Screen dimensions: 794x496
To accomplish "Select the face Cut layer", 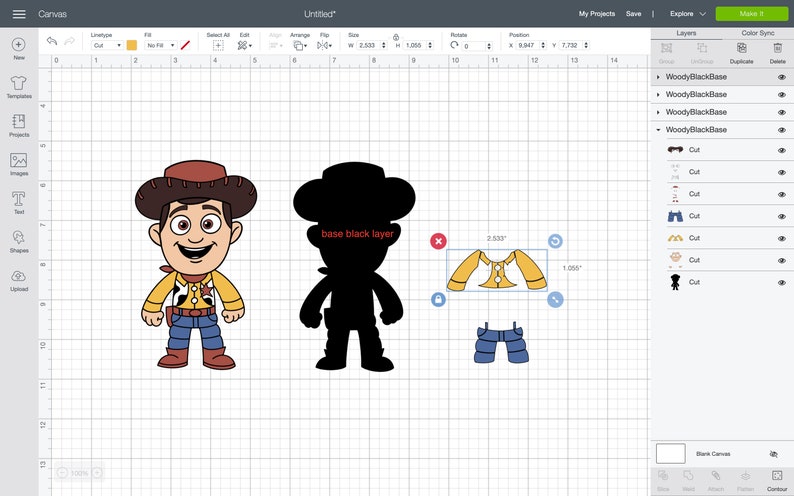I will point(722,260).
